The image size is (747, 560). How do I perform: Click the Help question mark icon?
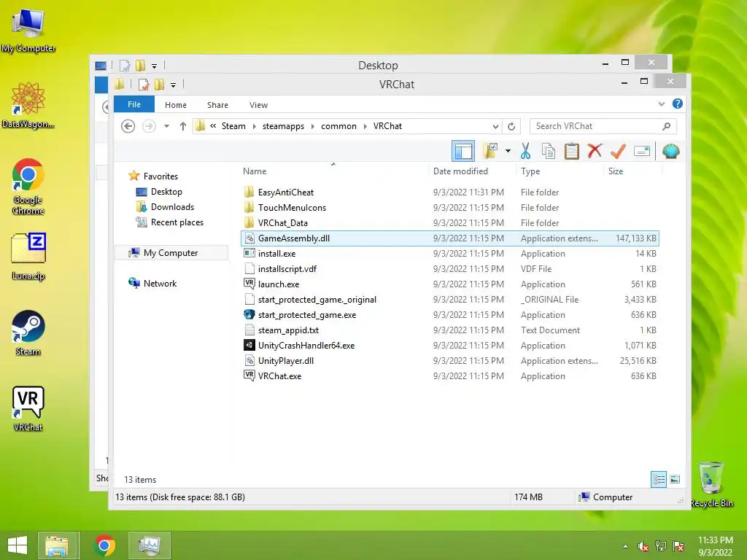678,104
